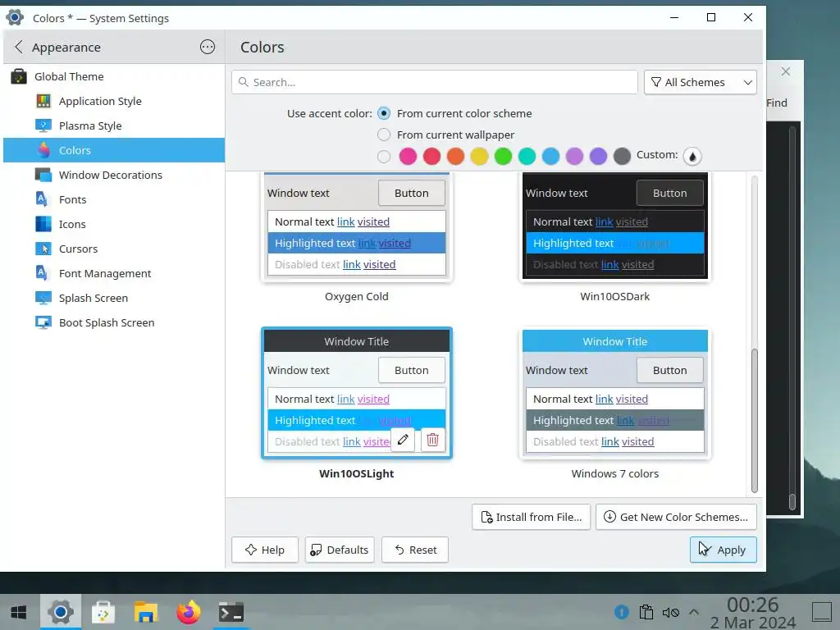Delete Win10OSLight scheme with trash icon
The width and height of the screenshot is (840, 630).
(x=433, y=441)
